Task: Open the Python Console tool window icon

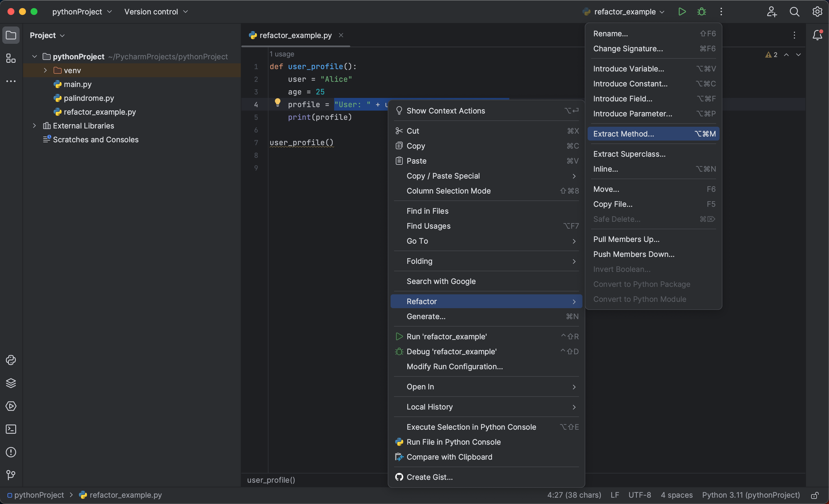Action: pyautogui.click(x=11, y=360)
